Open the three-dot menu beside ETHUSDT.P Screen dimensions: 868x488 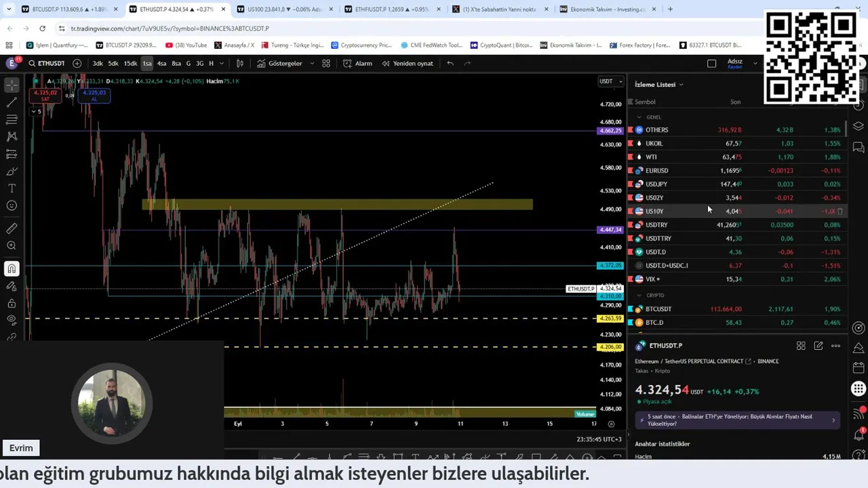click(835, 346)
